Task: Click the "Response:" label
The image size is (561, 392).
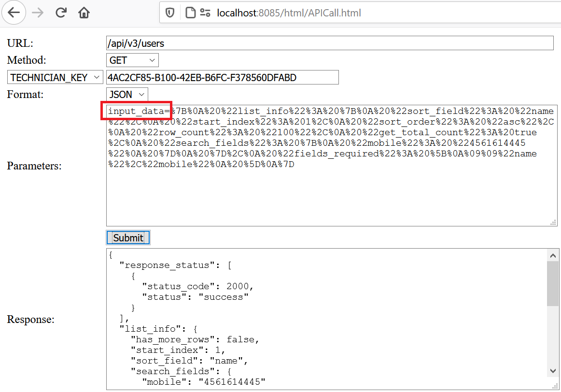Action: [x=30, y=319]
